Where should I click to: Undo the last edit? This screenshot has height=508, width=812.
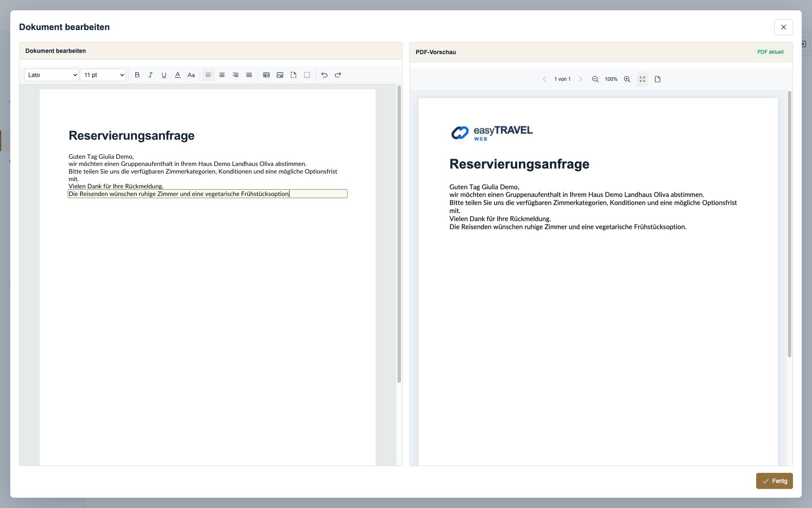324,75
